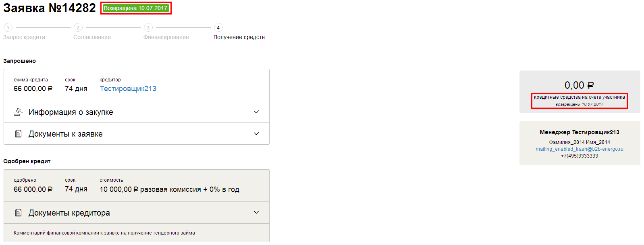
Task: Click the green Возвращена 10.07.2017 status badge
Action: 136,8
